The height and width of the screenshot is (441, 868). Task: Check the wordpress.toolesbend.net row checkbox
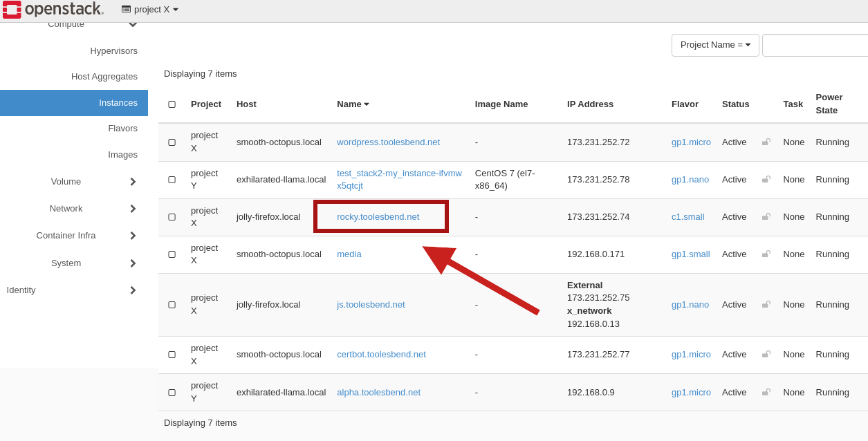[172, 142]
